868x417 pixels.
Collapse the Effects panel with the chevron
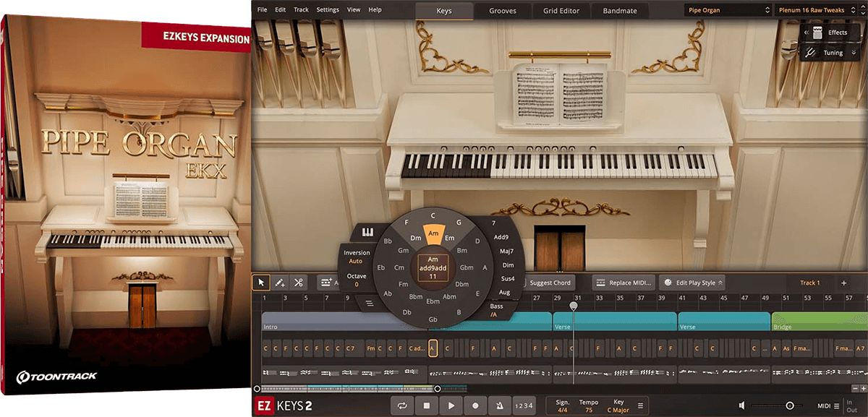pos(806,33)
